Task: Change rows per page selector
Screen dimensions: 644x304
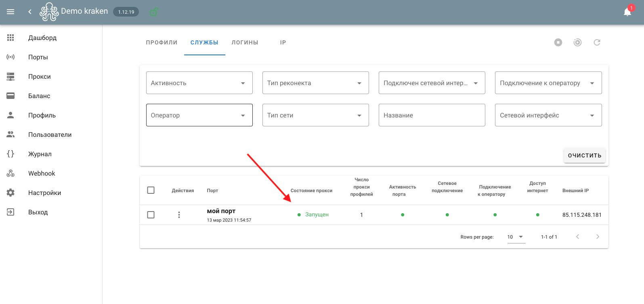Action: pyautogui.click(x=516, y=237)
